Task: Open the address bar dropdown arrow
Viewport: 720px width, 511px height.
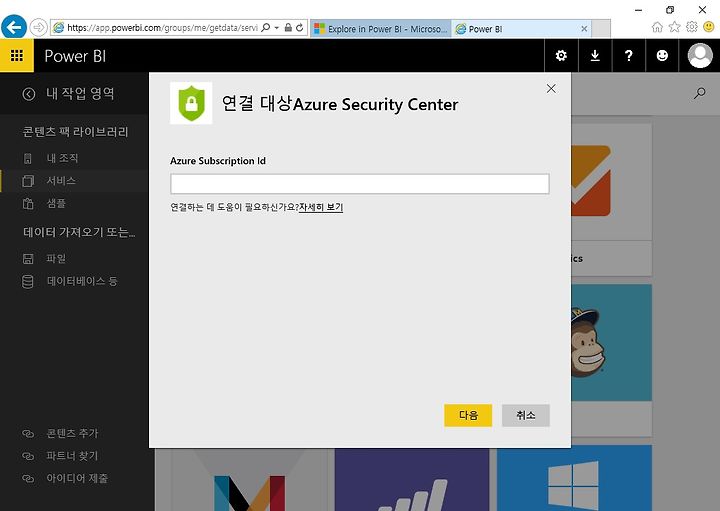Action: [277, 28]
